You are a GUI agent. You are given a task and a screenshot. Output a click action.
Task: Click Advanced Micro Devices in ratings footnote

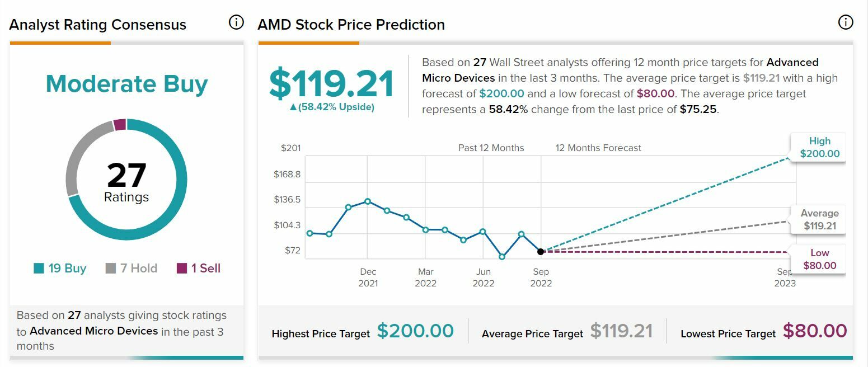click(x=94, y=331)
